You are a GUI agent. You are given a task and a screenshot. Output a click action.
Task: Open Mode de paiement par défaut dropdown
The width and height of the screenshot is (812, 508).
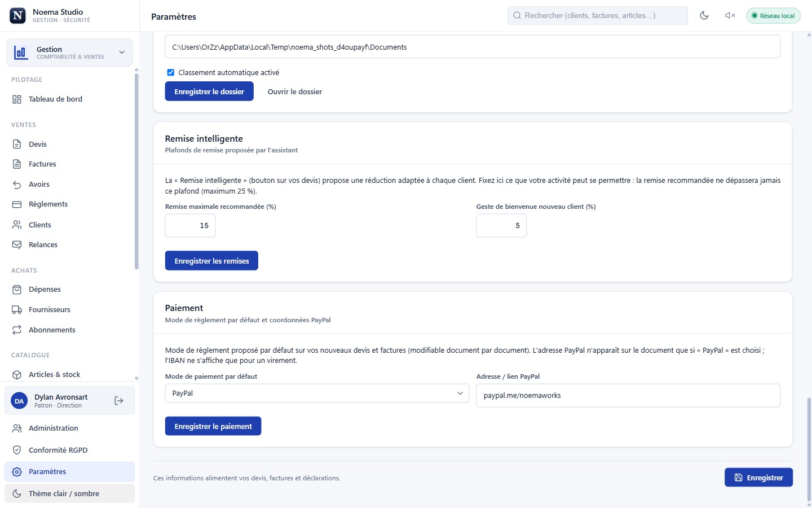click(317, 393)
